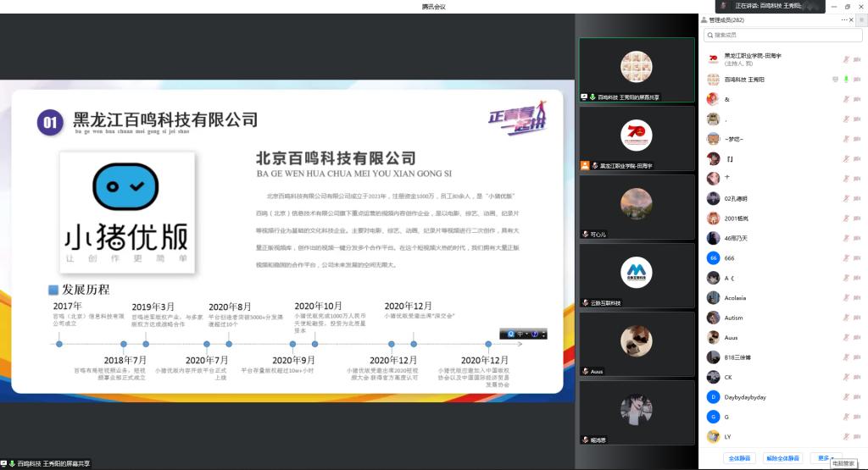Viewport: 868px width, 470px height.
Task: Click the screen-share icon next to 百鸣科技 王秀阳
Action: pyautogui.click(x=835, y=79)
